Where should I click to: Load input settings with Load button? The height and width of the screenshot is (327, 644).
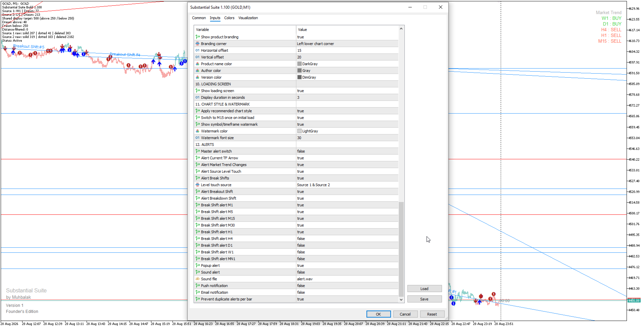pos(424,289)
